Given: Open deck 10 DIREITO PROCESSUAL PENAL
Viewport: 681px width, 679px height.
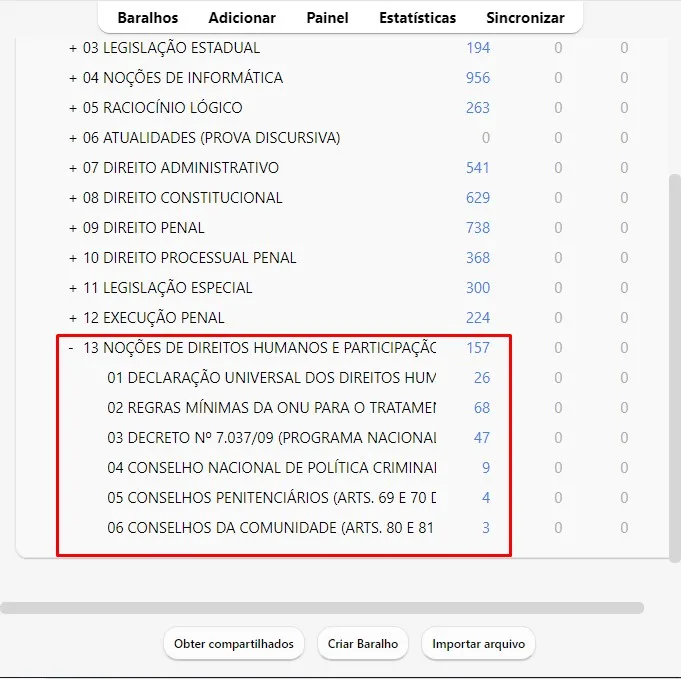Looking at the screenshot, I should (x=189, y=258).
